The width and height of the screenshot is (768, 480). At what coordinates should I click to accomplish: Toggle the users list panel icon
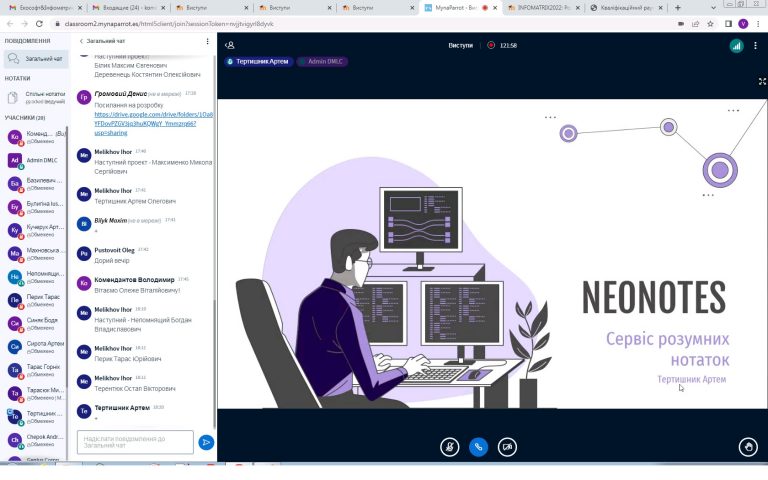tap(230, 45)
